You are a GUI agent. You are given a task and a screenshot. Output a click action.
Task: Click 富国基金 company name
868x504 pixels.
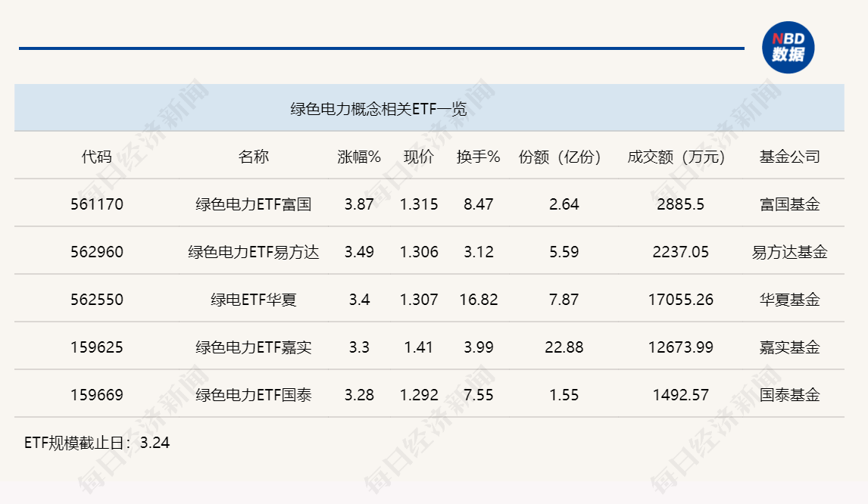[x=789, y=204]
